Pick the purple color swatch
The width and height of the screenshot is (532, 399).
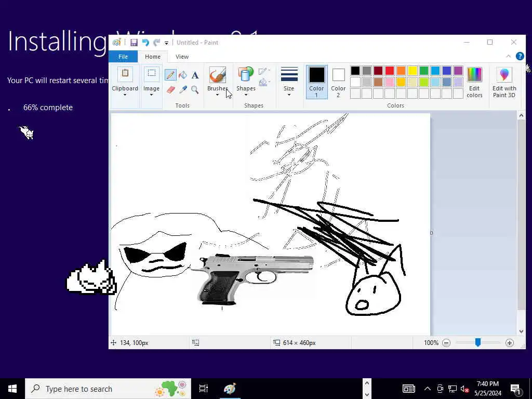(x=458, y=71)
